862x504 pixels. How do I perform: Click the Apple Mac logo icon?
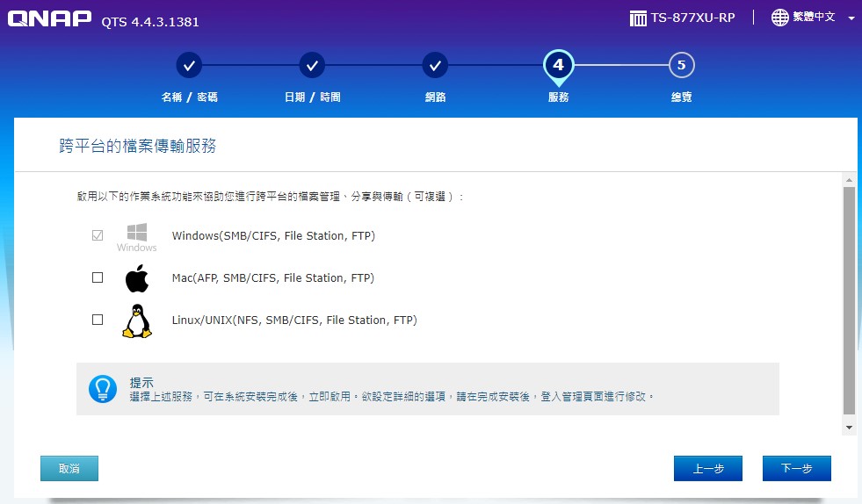click(136, 278)
